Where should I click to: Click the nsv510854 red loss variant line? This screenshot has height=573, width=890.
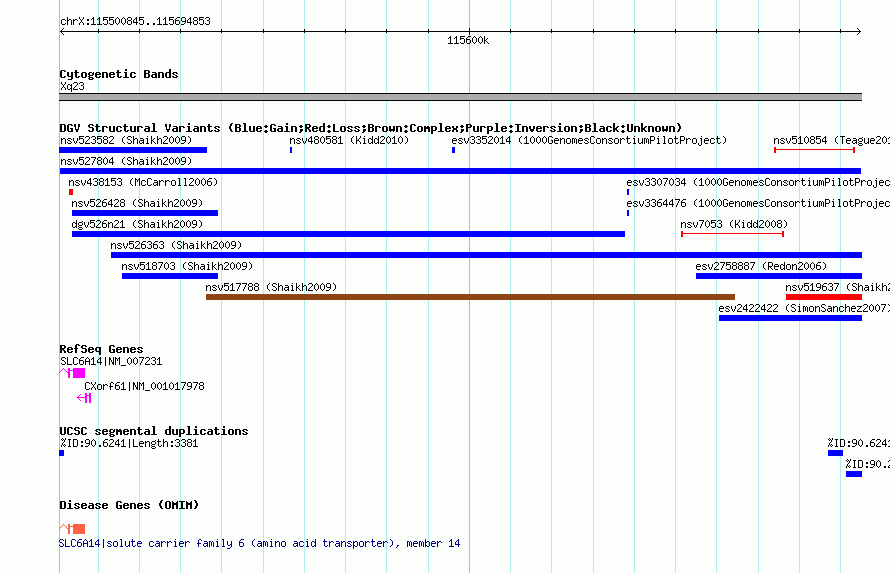point(815,150)
